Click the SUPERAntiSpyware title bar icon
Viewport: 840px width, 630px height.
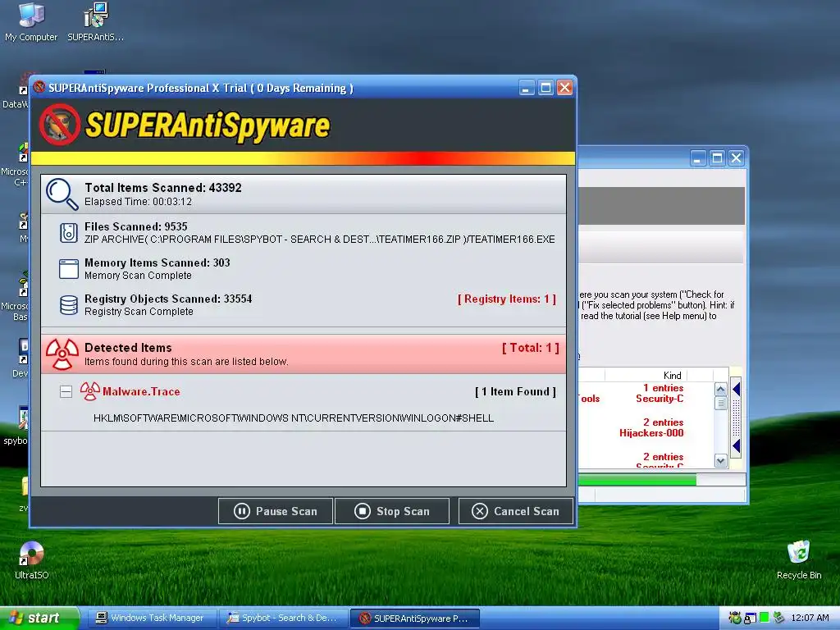point(39,87)
